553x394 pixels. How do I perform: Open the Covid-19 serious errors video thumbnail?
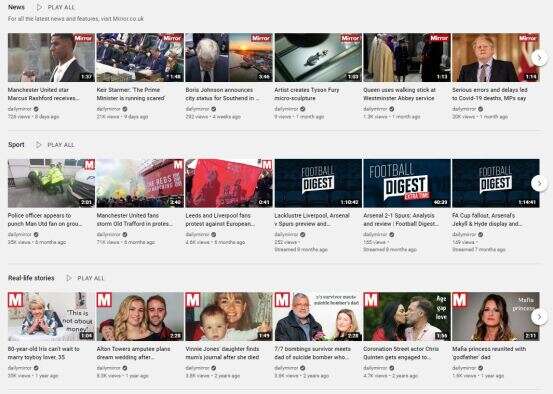496,57
